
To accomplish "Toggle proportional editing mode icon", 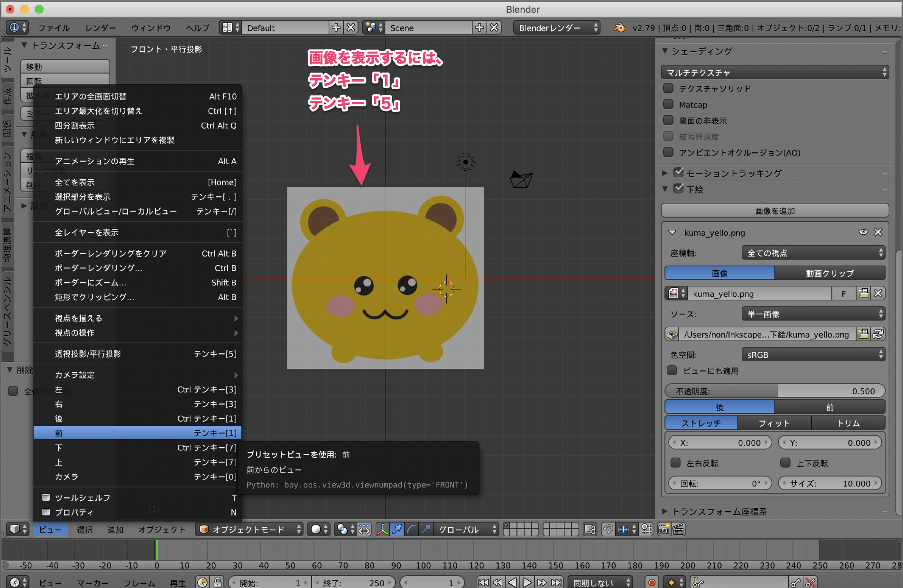I will (x=341, y=530).
